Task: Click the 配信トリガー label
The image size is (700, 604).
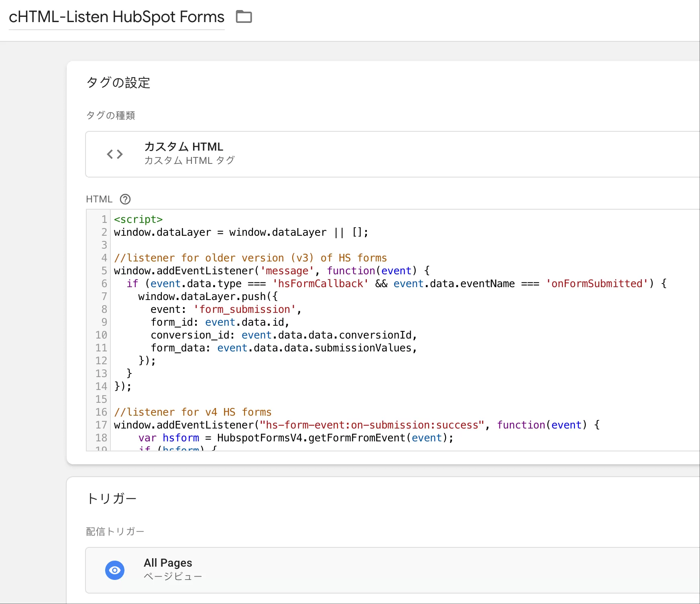Action: tap(115, 531)
